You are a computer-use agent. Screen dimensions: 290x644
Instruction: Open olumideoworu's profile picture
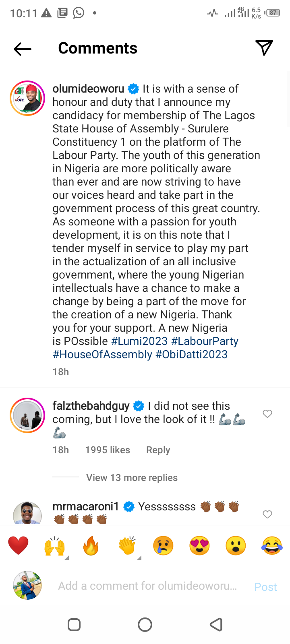coord(27,98)
